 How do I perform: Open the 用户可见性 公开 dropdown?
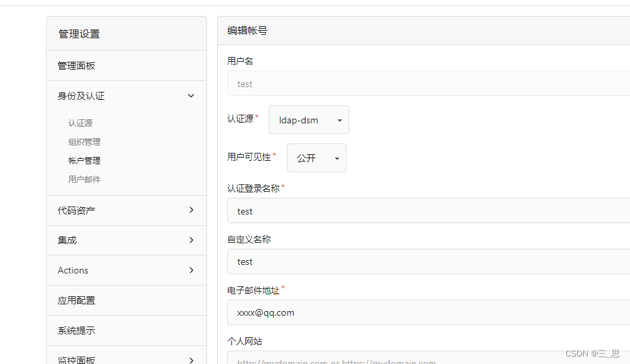pyautogui.click(x=316, y=158)
